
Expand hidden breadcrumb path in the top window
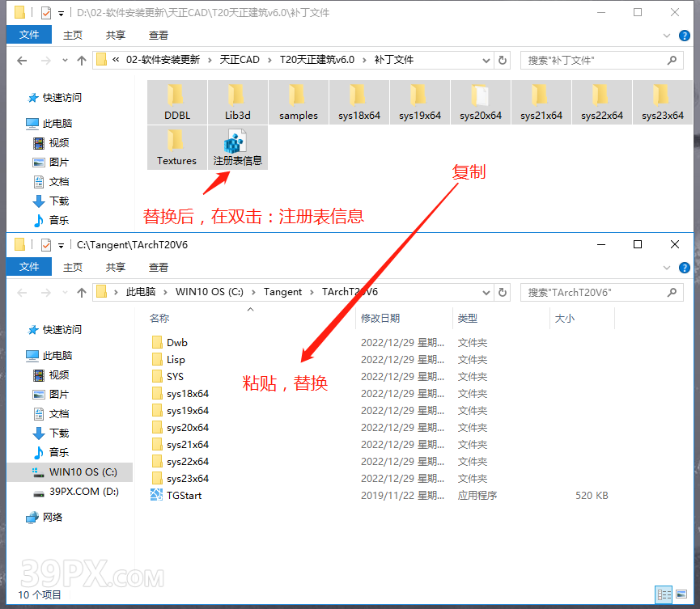pos(116,60)
